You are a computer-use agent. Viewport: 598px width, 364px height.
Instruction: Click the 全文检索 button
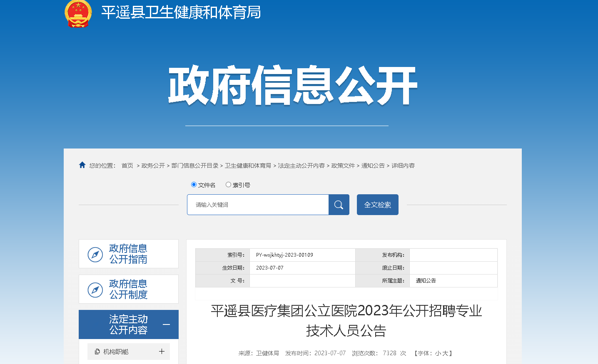tap(378, 205)
